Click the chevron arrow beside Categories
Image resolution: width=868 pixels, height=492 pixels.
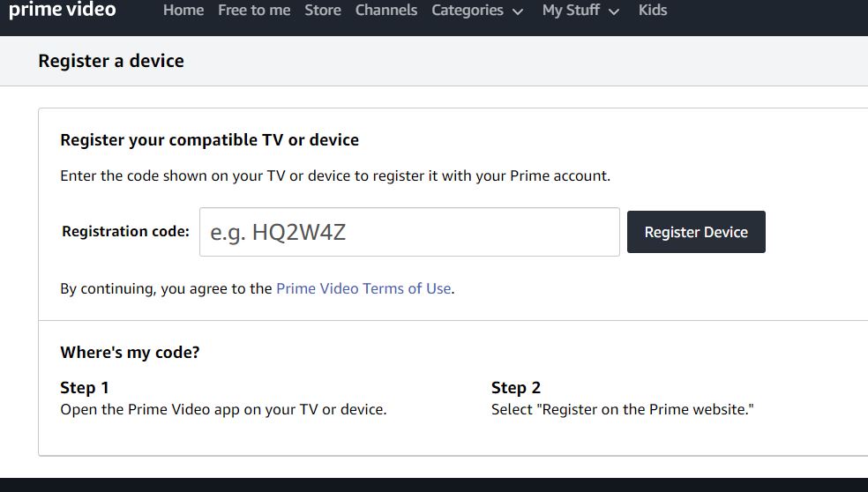point(518,11)
